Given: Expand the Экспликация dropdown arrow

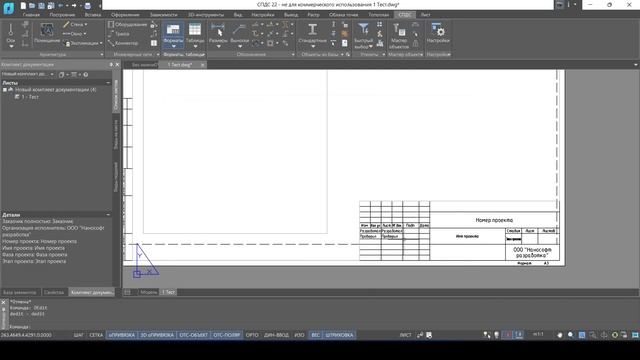Looking at the screenshot, I should (x=101, y=43).
